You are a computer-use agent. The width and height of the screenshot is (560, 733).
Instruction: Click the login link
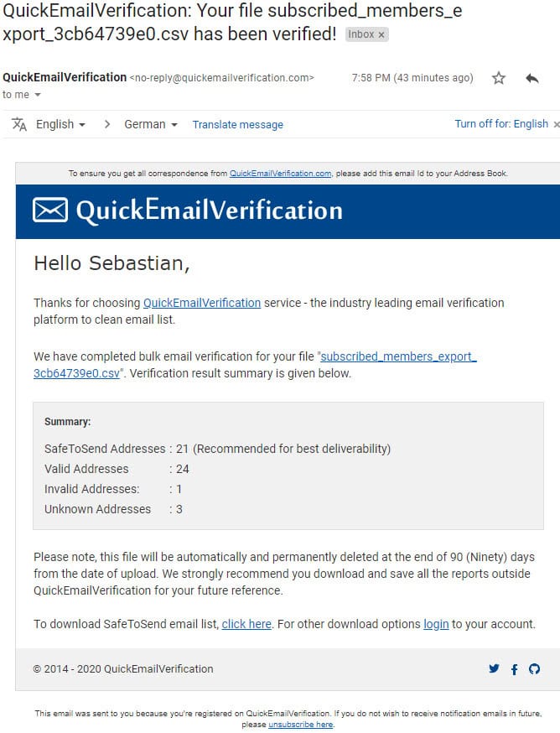point(436,624)
